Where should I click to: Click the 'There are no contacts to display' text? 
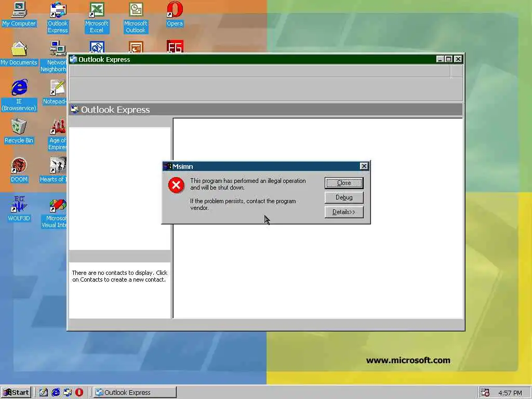tap(119, 276)
